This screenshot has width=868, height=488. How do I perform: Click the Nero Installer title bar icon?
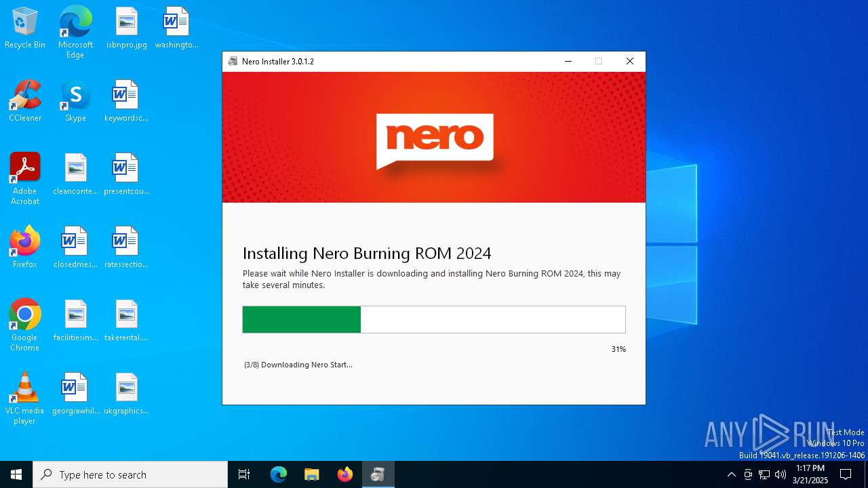click(x=233, y=61)
